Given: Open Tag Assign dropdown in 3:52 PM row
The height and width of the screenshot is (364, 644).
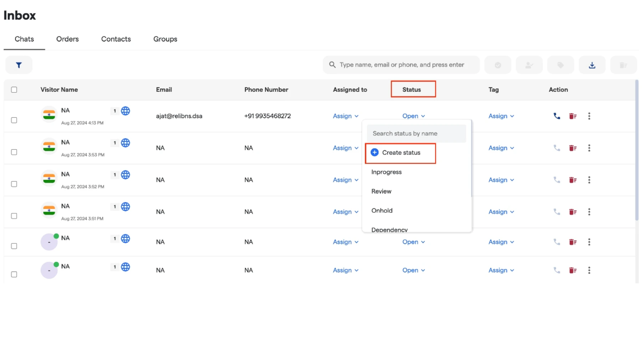Looking at the screenshot, I should (x=501, y=180).
